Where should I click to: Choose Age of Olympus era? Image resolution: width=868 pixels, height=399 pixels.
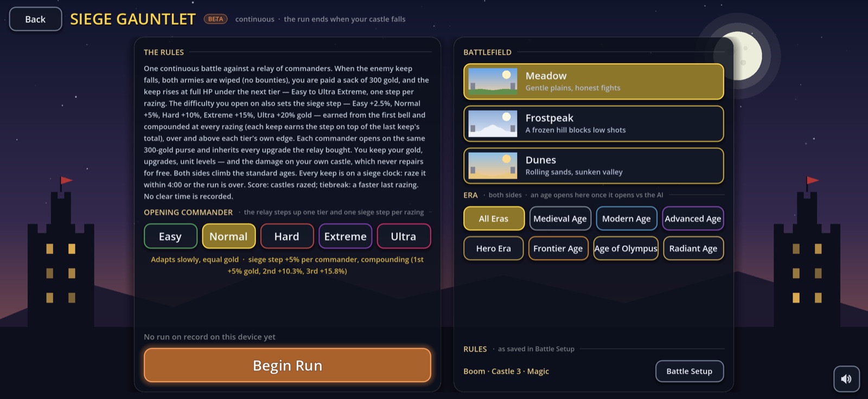(626, 248)
